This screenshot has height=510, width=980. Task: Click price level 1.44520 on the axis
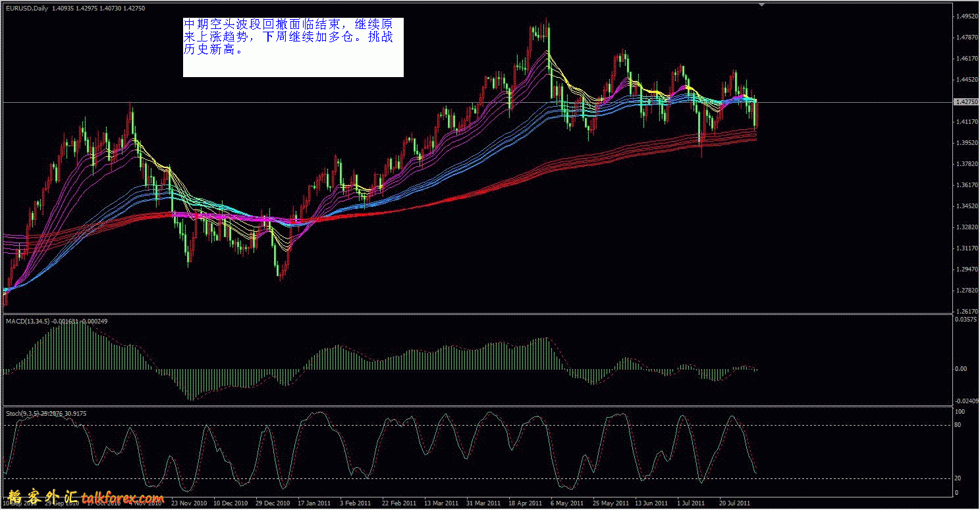tap(966, 80)
